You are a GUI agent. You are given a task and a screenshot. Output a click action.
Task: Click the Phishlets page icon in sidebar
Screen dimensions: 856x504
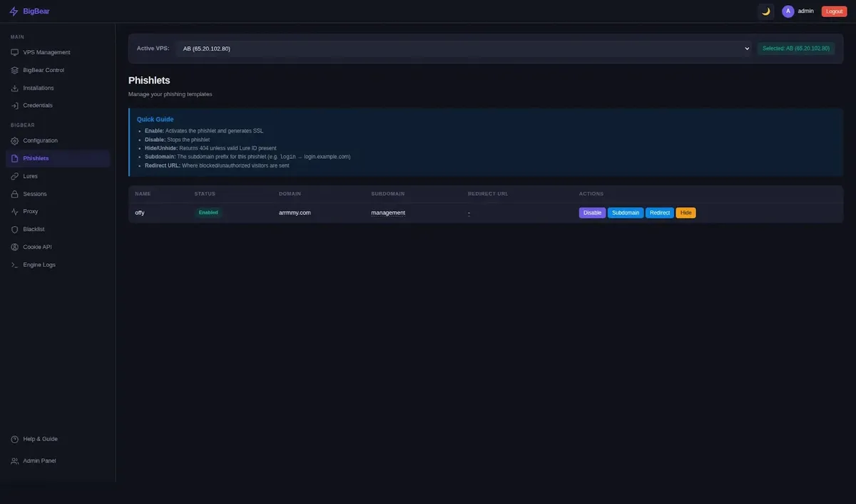click(15, 158)
